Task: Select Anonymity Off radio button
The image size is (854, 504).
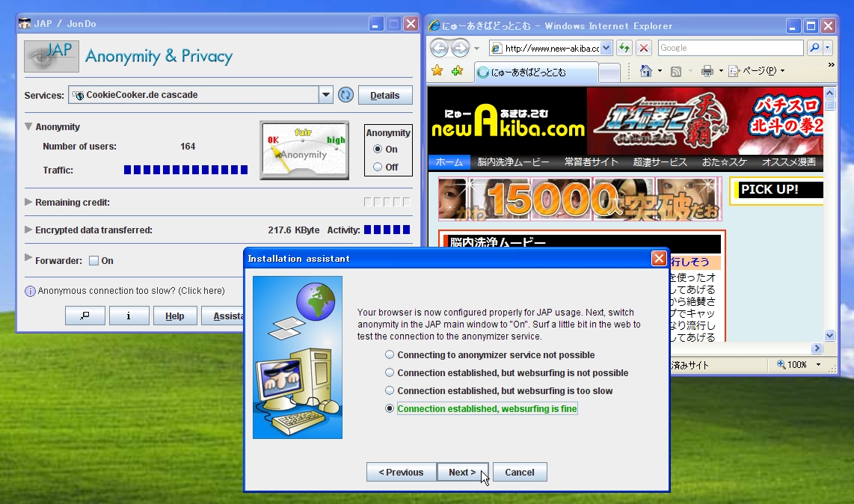Action: 378,167
